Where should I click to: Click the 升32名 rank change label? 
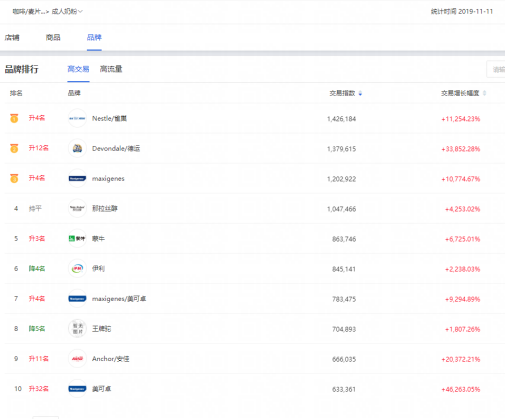(x=38, y=389)
